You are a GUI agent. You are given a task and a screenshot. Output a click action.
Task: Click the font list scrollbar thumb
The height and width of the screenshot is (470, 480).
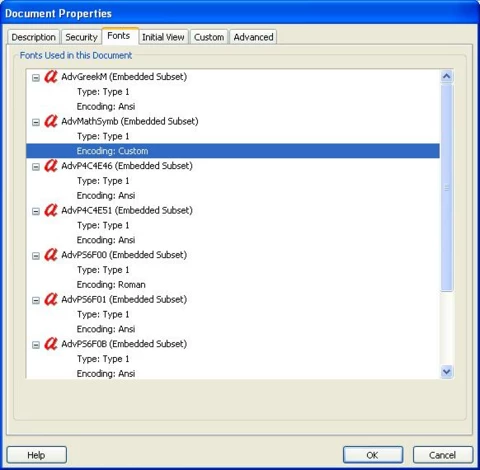(447, 188)
